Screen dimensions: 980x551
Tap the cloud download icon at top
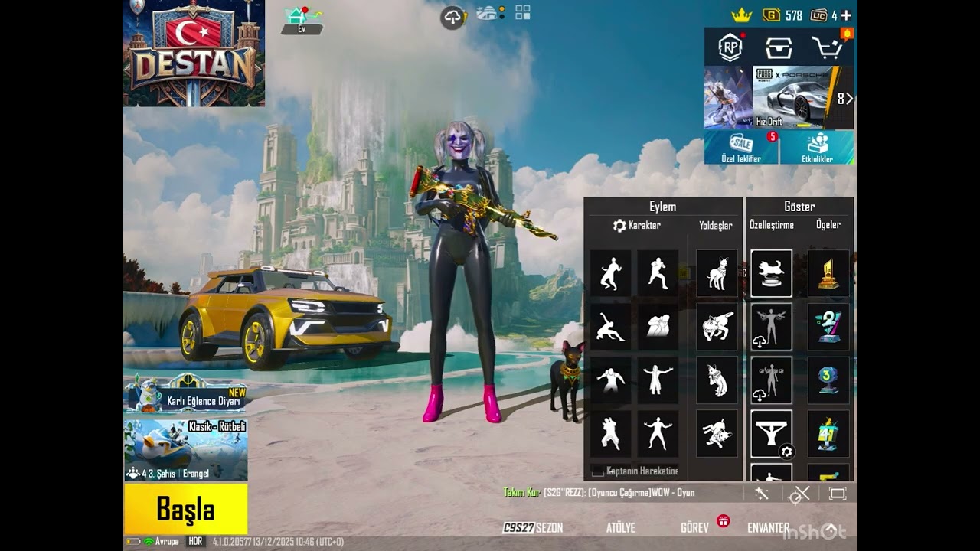(454, 17)
